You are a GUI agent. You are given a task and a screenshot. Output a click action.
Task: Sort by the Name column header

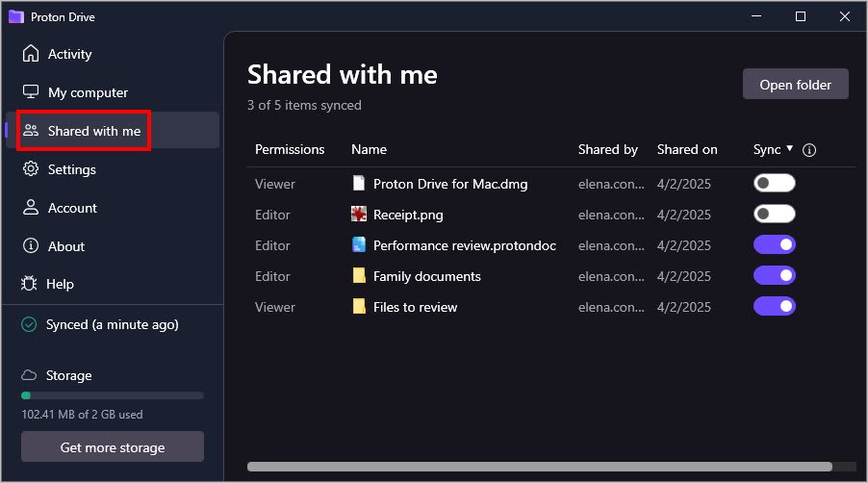(x=369, y=149)
